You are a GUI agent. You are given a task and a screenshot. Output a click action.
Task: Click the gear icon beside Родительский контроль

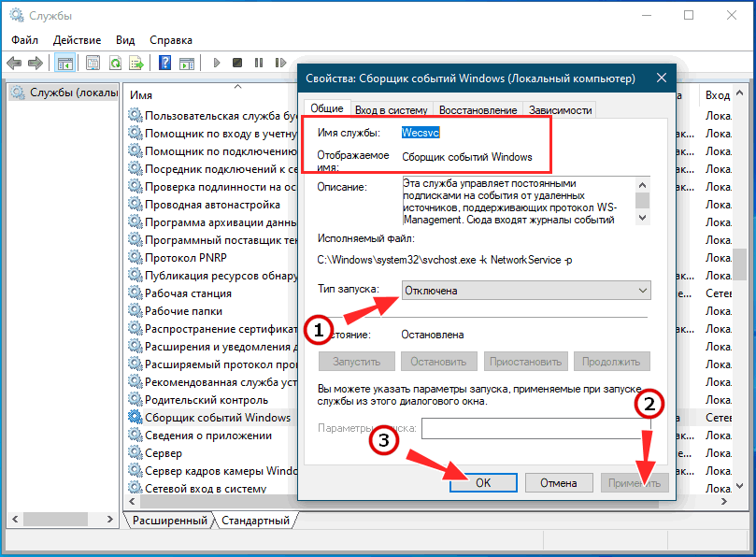135,399
